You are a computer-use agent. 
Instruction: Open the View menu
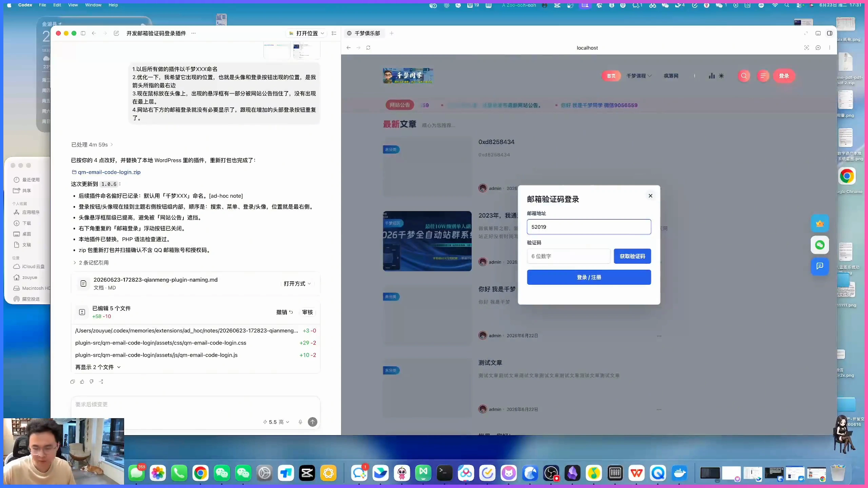[73, 5]
